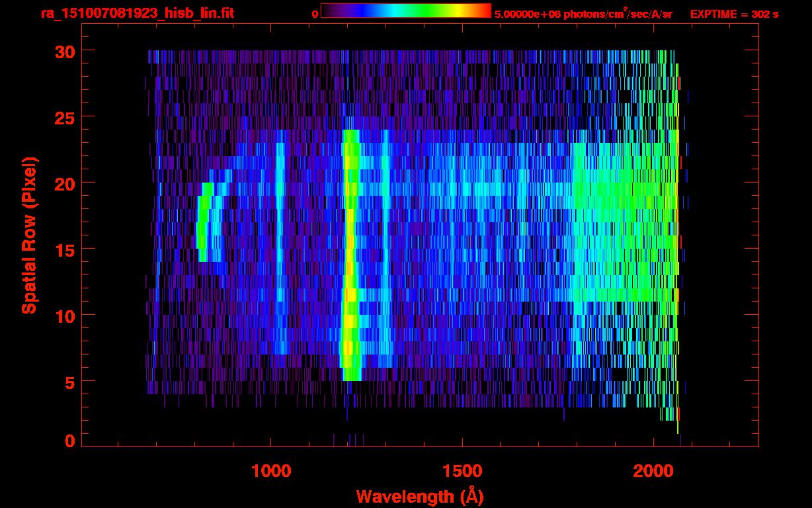Click the 1500 wavelength tick label
812x508 pixels.
pyautogui.click(x=462, y=471)
